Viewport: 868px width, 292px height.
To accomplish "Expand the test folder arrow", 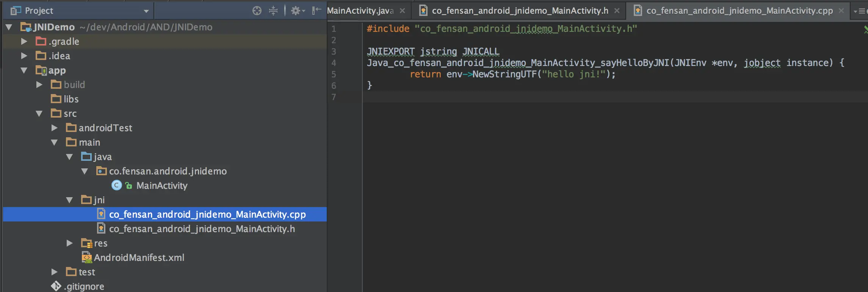I will coord(54,272).
